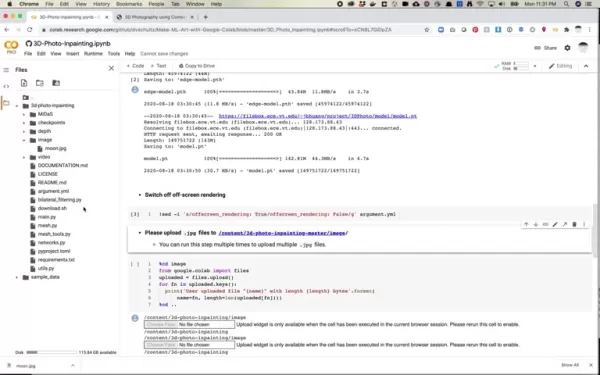This screenshot has height=375, width=600.
Task: Open macOS Spotlight search icon
Action: [x=566, y=4]
